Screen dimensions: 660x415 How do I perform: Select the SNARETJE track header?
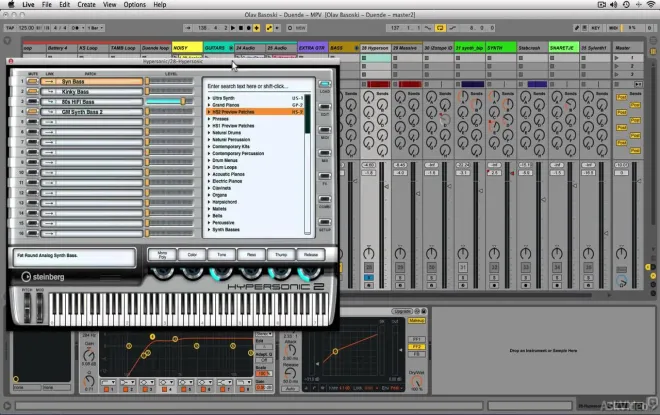tap(564, 48)
